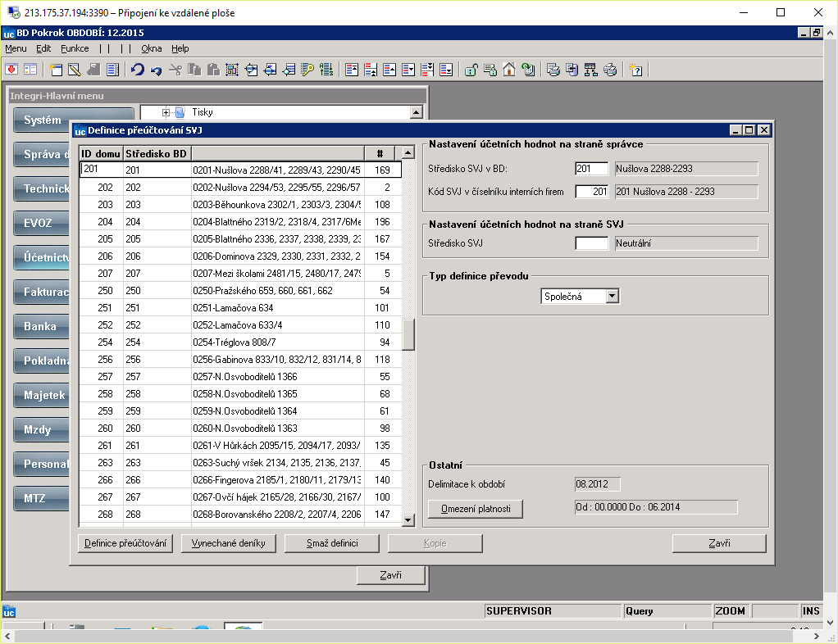
Task: Open the Účetnictví main menu section
Action: click(x=45, y=257)
